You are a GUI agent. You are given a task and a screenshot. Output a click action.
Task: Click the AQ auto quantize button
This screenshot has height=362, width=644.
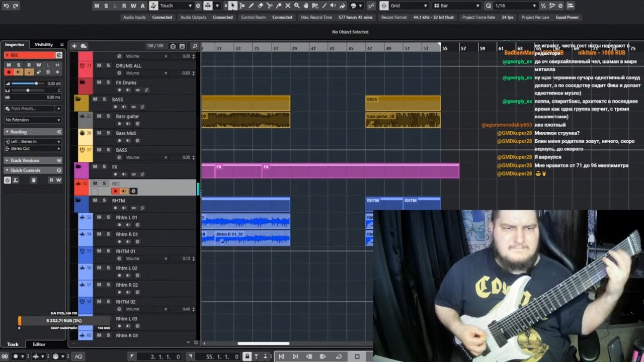tap(78, 356)
